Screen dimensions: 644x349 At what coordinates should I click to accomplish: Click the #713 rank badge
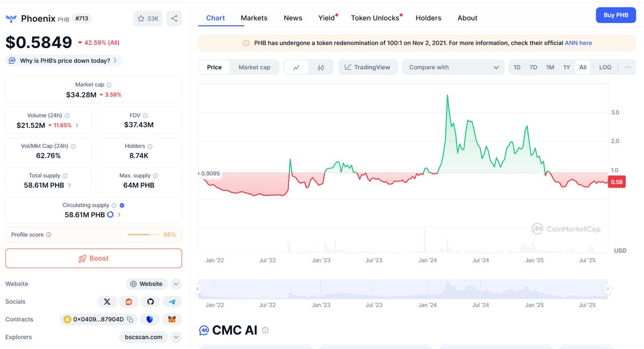(82, 19)
